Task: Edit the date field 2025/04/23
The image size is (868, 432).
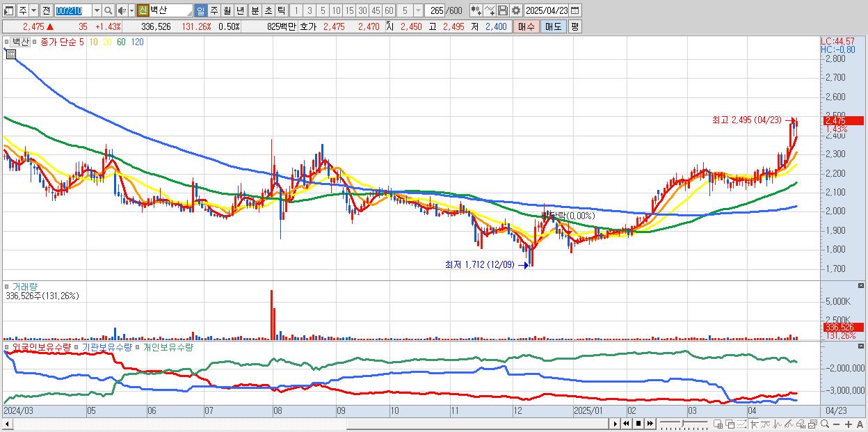Action: tap(547, 10)
